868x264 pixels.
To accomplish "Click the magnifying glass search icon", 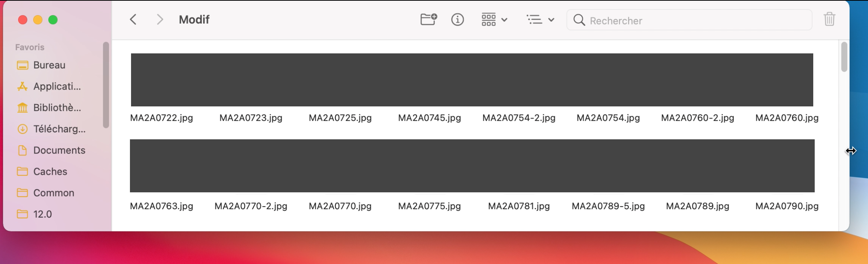I will tap(579, 20).
